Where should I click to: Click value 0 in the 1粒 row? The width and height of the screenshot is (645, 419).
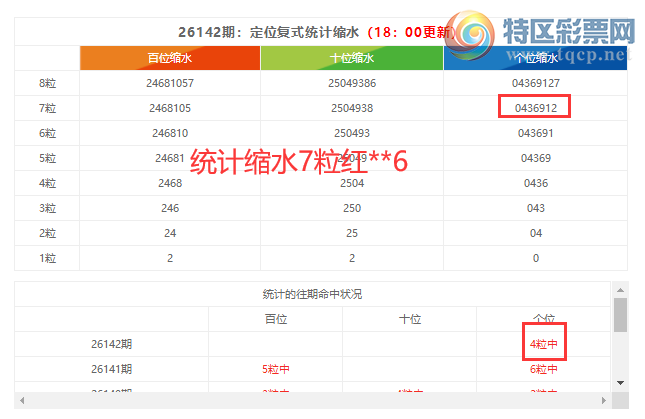536,258
